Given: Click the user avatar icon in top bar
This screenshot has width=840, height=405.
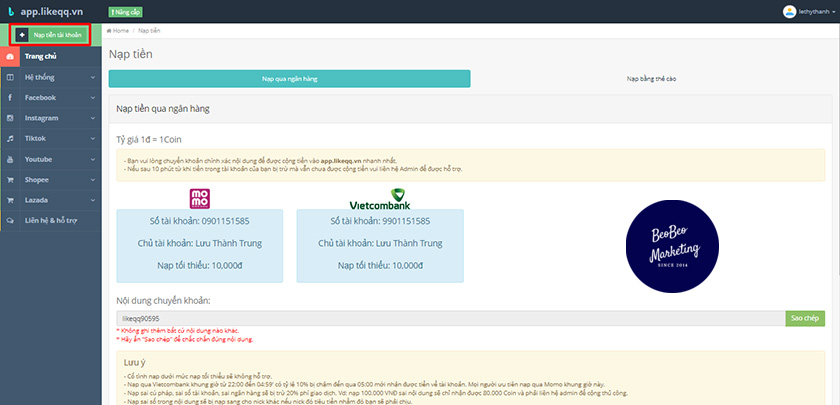Looking at the screenshot, I should click(789, 11).
